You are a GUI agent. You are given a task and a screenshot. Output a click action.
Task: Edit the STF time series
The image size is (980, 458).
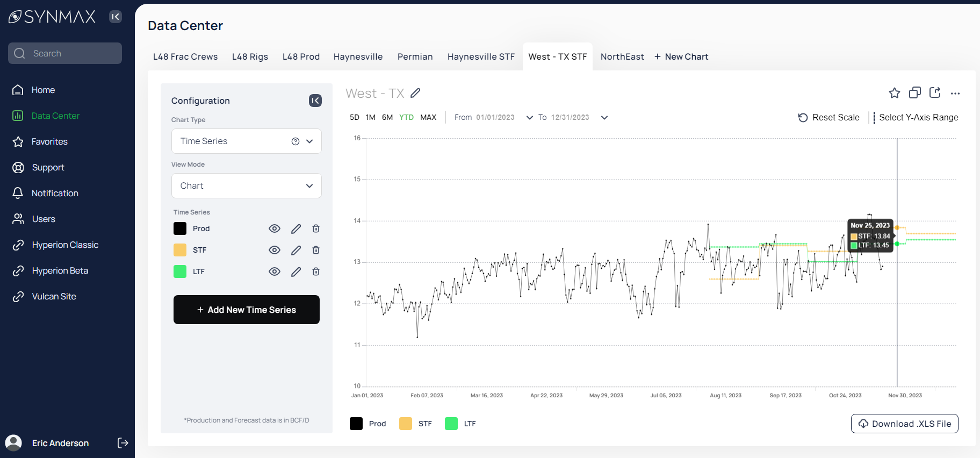[296, 250]
